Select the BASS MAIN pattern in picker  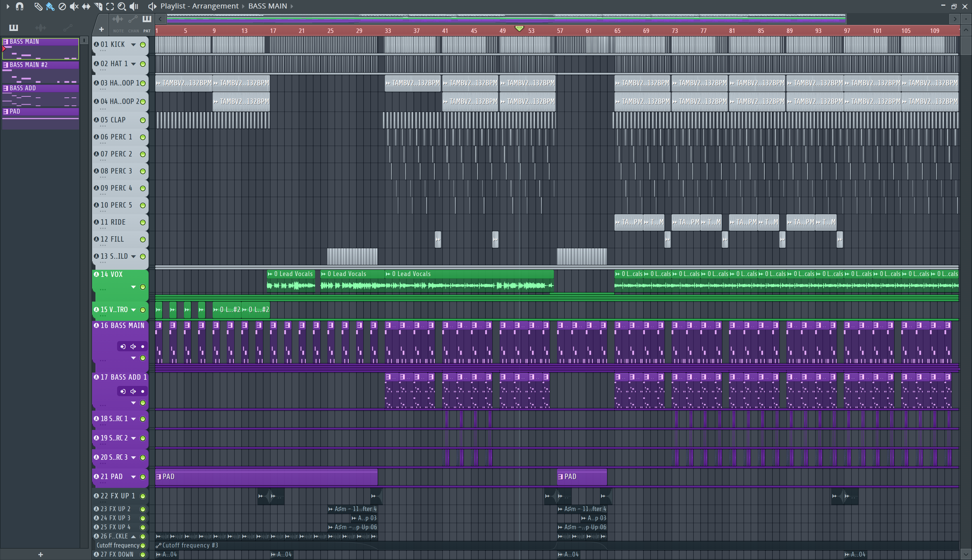(x=40, y=49)
